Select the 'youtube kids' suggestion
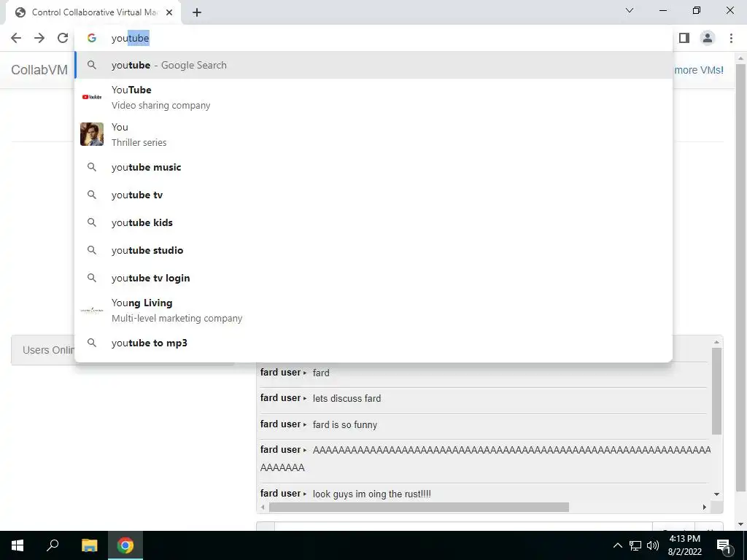The image size is (747, 560). [x=373, y=222]
